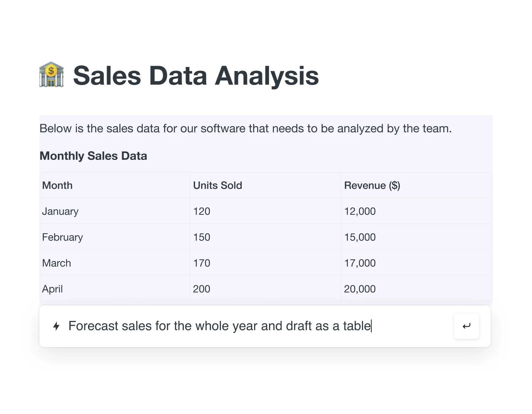Select the introductory sales data paragraph
Screen dimensions: 532x414
click(246, 128)
